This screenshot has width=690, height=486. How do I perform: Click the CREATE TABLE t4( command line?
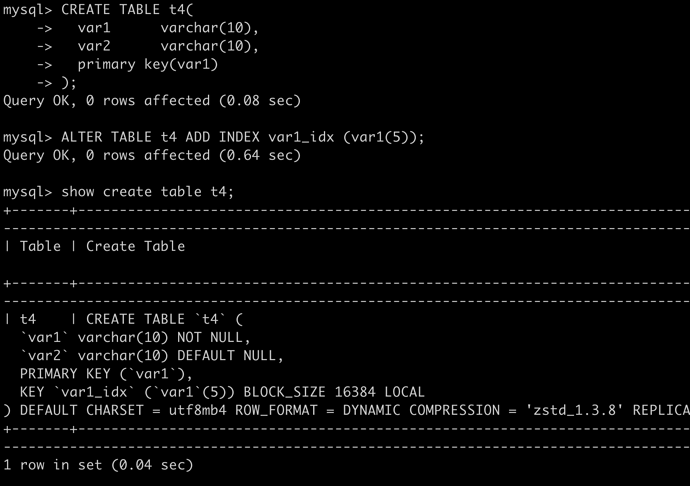(98, 10)
